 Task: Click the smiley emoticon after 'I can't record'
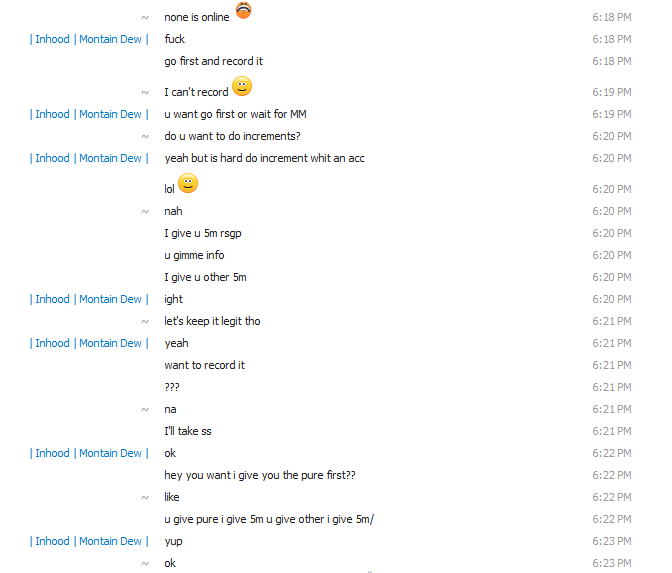coord(242,86)
